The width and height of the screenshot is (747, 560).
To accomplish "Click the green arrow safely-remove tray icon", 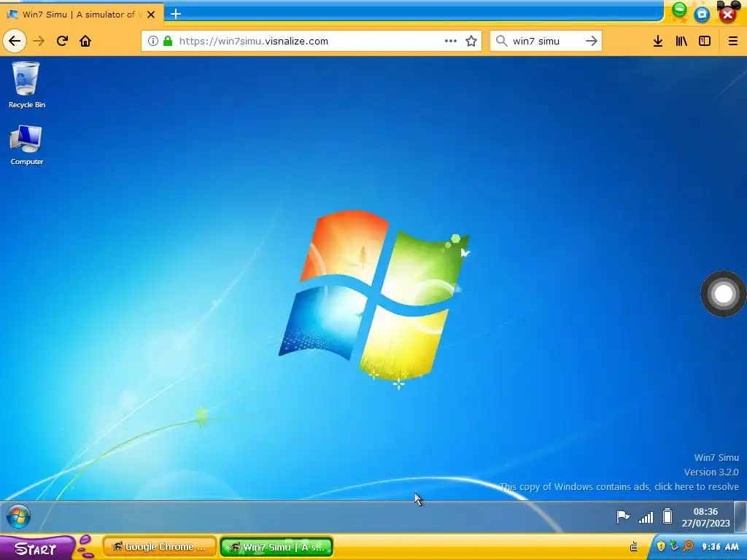I will coord(673,545).
